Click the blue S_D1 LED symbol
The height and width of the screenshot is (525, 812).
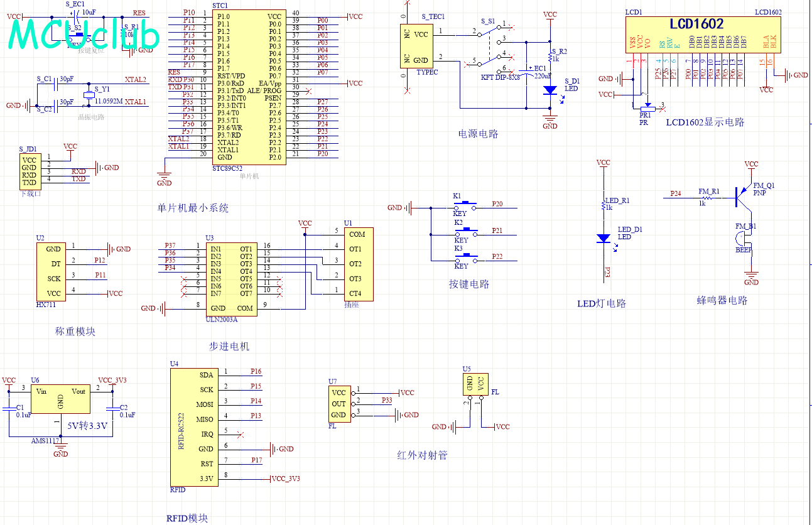pyautogui.click(x=550, y=90)
